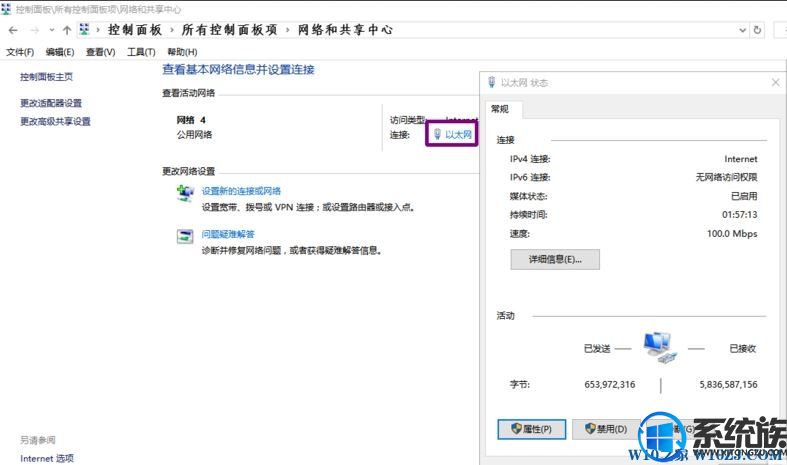Click heading 查看基本网络信息并设置连接
The width and height of the screenshot is (787, 465).
[238, 70]
